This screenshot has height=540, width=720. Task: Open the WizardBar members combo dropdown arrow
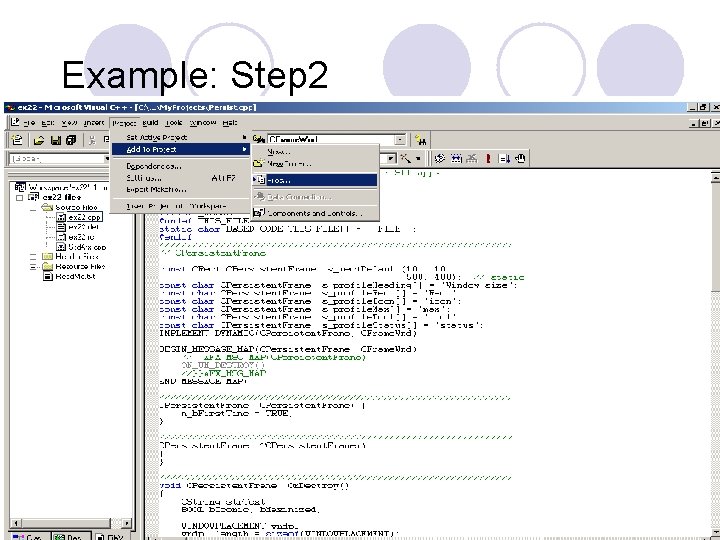click(x=391, y=158)
